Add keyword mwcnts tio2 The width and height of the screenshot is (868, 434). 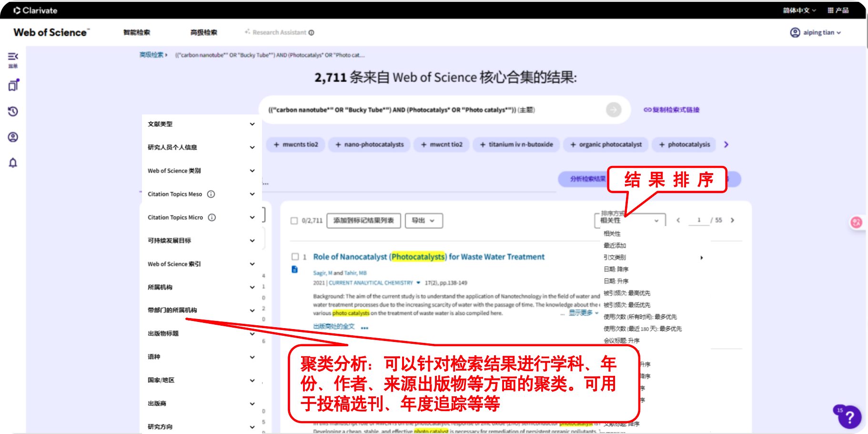click(296, 145)
